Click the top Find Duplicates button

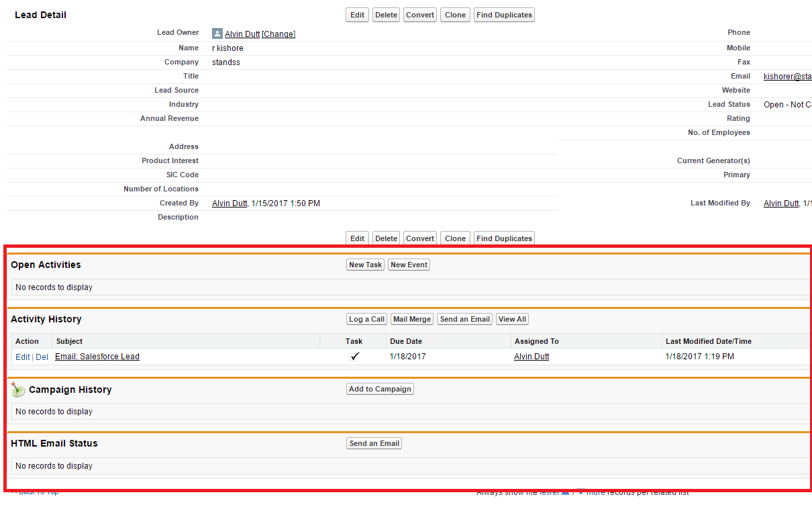click(x=504, y=15)
